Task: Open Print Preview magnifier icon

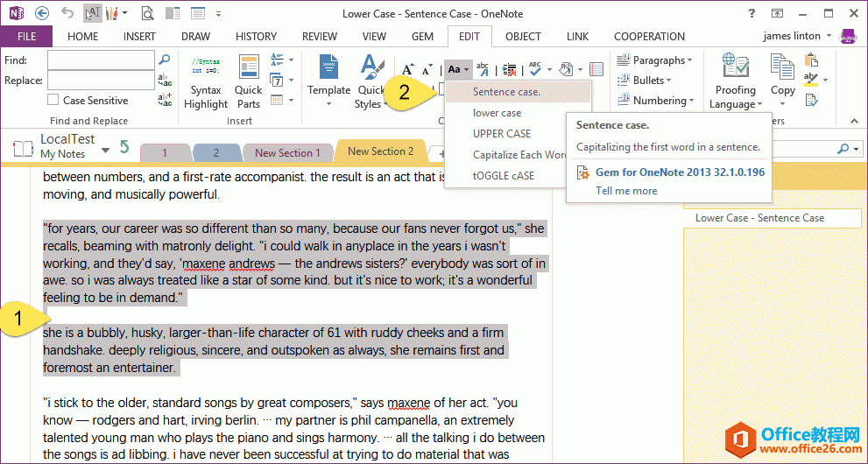Action: [146, 13]
